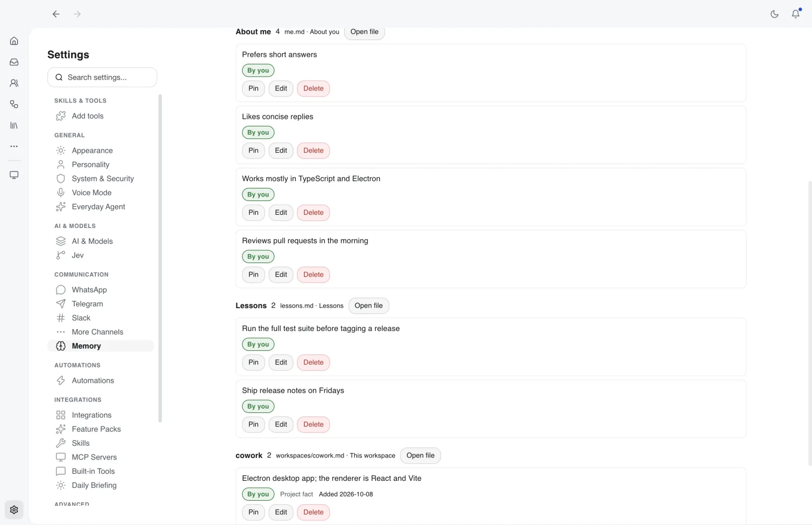Open the workflow shapes icon in left rail
The image size is (812, 525).
14,105
